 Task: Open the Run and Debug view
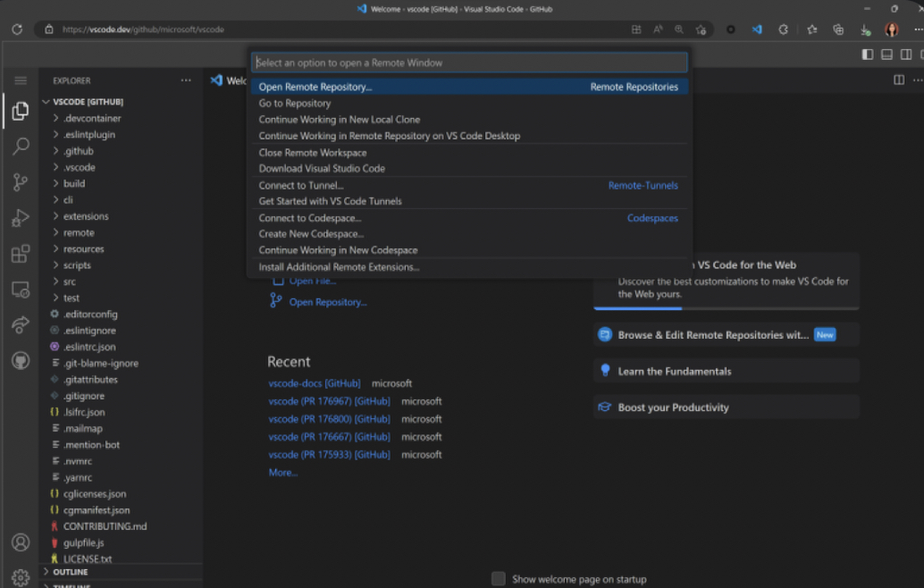pos(21,218)
